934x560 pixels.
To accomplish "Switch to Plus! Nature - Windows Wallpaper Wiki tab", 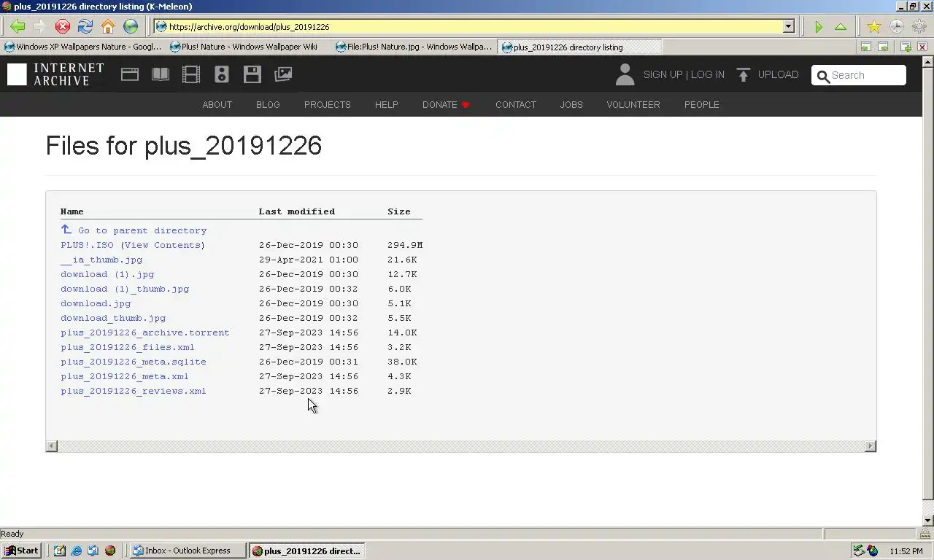I will (249, 47).
